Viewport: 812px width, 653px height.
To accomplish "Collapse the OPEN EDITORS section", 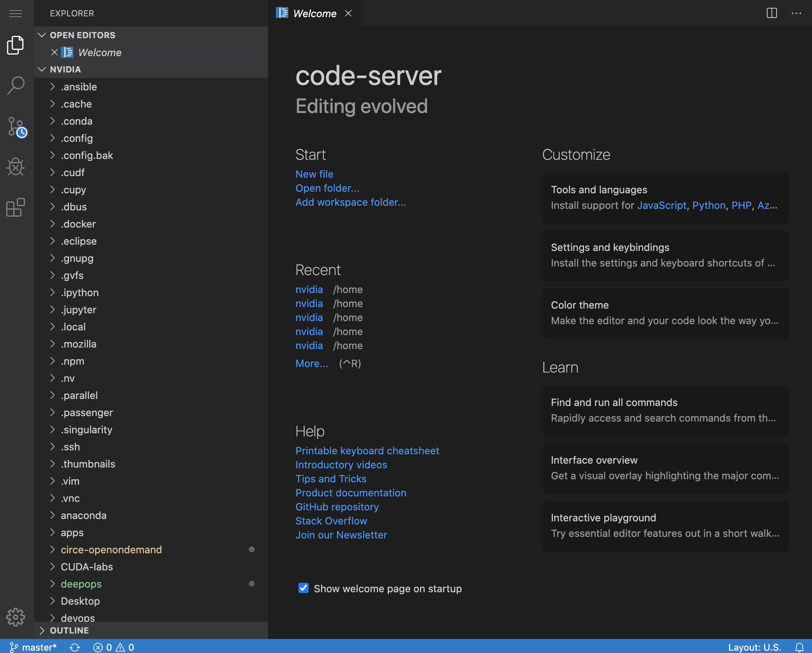I will point(151,35).
